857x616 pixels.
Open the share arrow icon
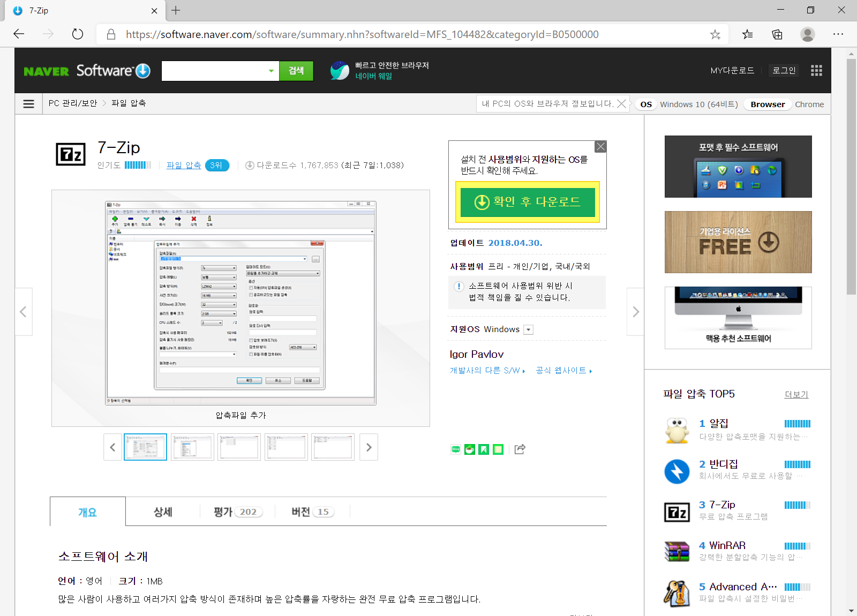pos(520,449)
